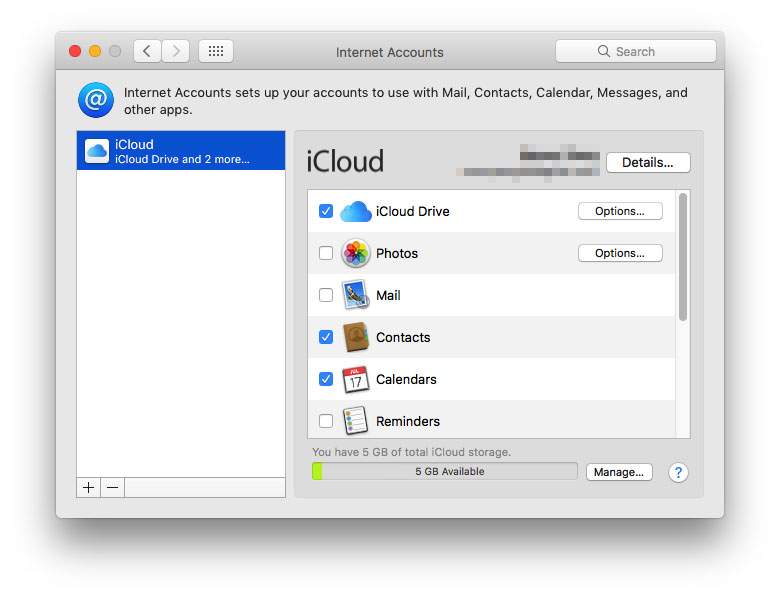The image size is (780, 598).
Task: Click the Contacts book icon
Action: coord(355,337)
